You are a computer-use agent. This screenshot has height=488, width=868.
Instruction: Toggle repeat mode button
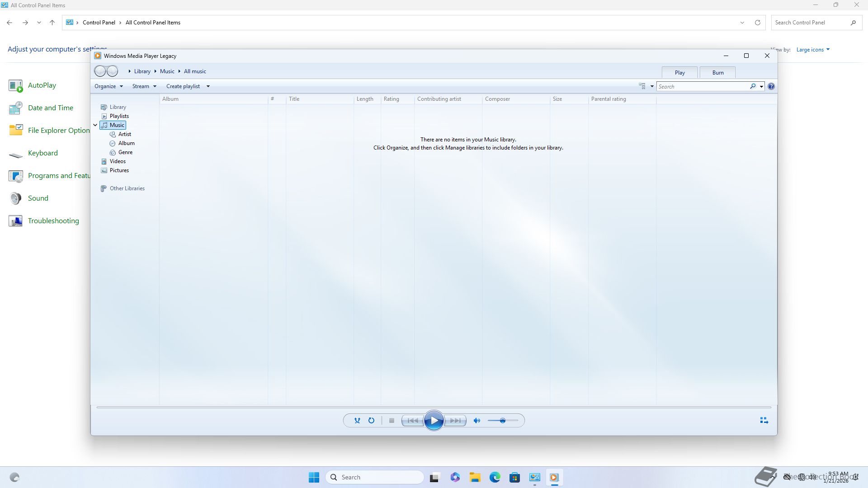371,421
